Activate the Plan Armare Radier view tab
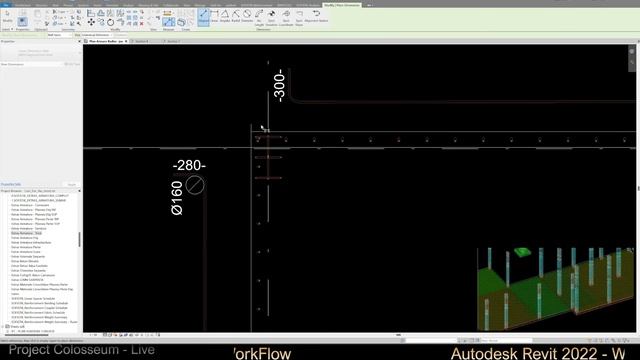Image resolution: width=640 pixels, height=360 pixels. click(x=106, y=41)
